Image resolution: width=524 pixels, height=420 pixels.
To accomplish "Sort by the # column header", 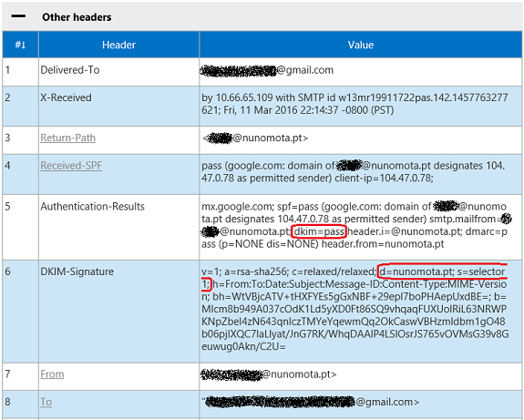I will (x=20, y=45).
